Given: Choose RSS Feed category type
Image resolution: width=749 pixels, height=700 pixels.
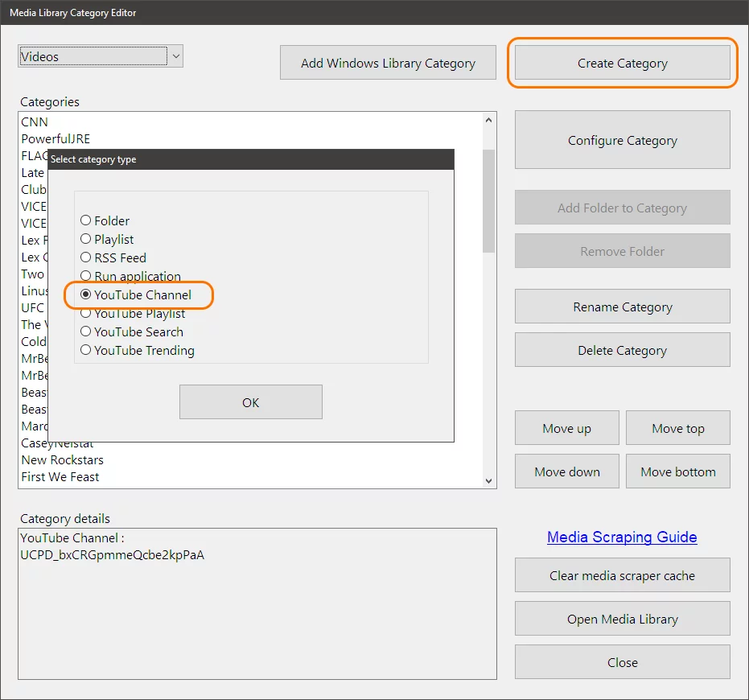Looking at the screenshot, I should 113,258.
